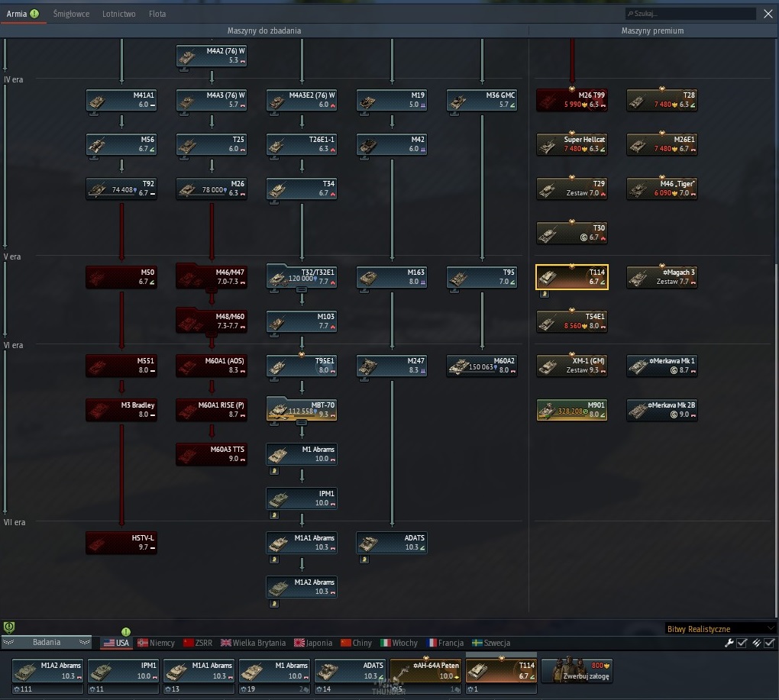Click the Zwerbuj załogę button

click(577, 670)
